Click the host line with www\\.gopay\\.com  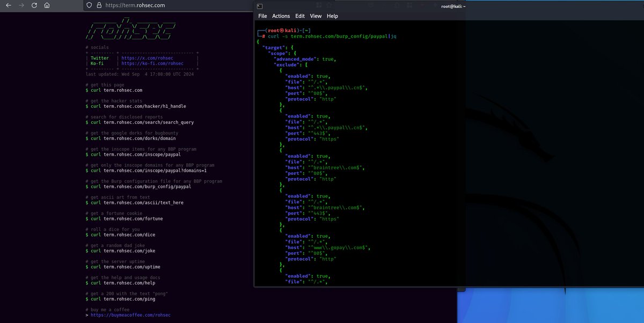[x=327, y=248]
